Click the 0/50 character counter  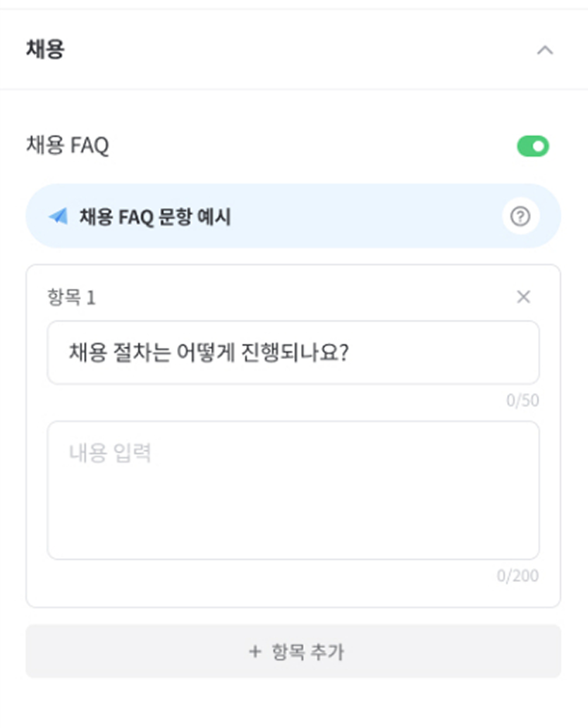pos(522,400)
